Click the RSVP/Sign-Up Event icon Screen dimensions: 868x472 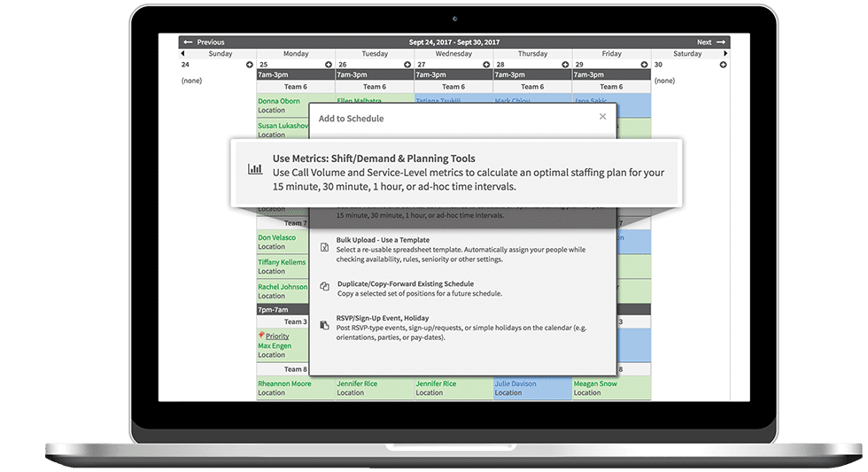[325, 325]
